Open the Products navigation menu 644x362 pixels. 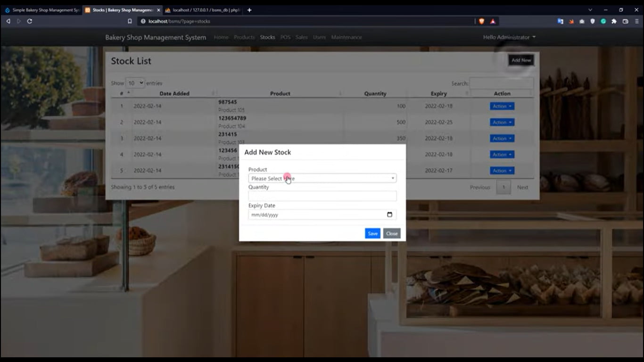244,37
